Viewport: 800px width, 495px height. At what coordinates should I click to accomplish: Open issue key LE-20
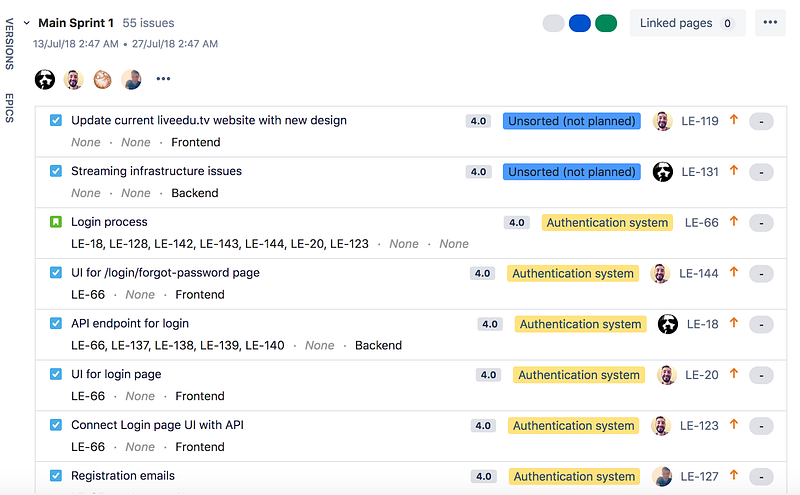(x=702, y=375)
